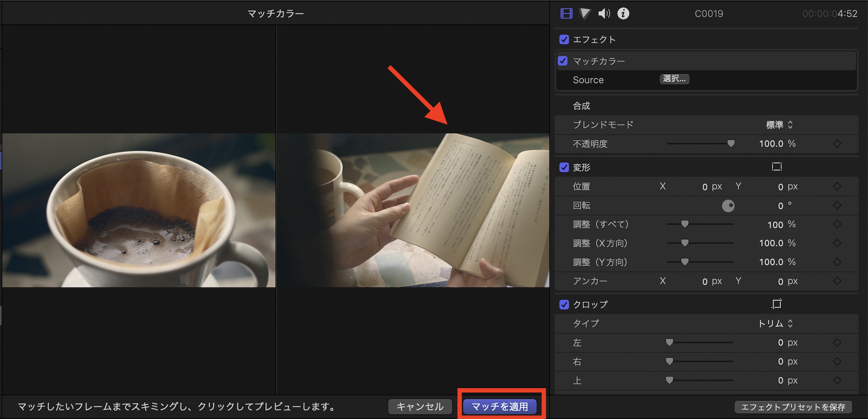868x419 pixels.
Task: Open the Audio inspector speaker icon
Action: point(604,14)
